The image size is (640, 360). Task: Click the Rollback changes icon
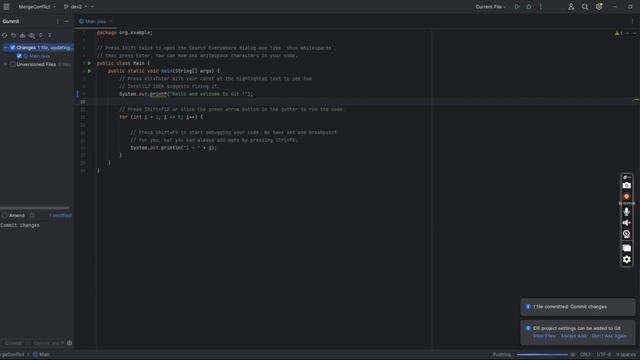coord(13,36)
